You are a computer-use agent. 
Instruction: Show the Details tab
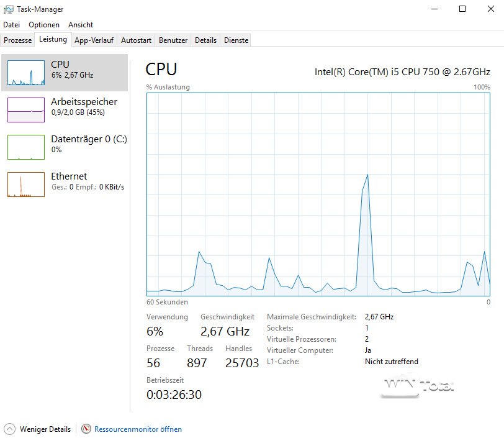[205, 40]
